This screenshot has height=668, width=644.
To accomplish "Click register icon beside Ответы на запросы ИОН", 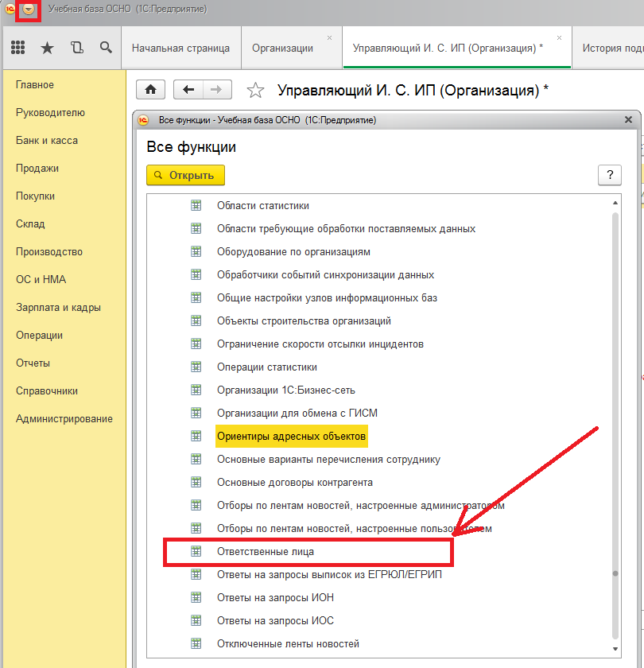I will coord(196,597).
